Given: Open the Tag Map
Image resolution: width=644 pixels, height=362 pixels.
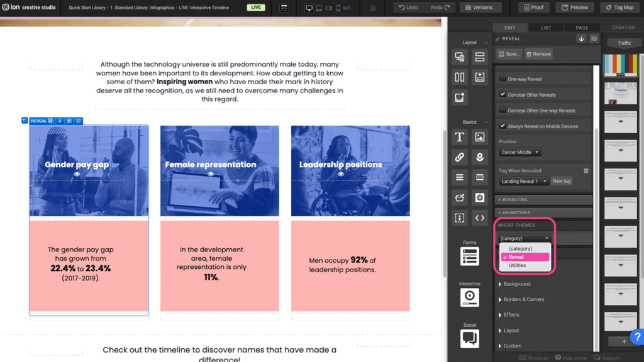Looking at the screenshot, I should click(619, 8).
